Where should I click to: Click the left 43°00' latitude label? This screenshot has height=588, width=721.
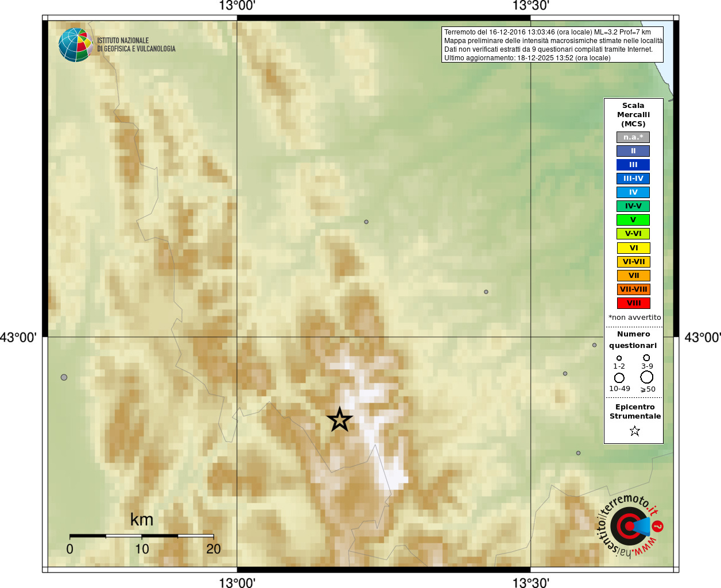18,337
